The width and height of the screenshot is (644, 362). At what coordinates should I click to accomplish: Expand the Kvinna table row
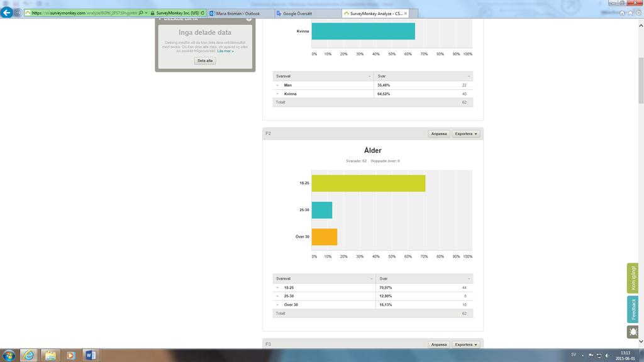[x=277, y=94]
